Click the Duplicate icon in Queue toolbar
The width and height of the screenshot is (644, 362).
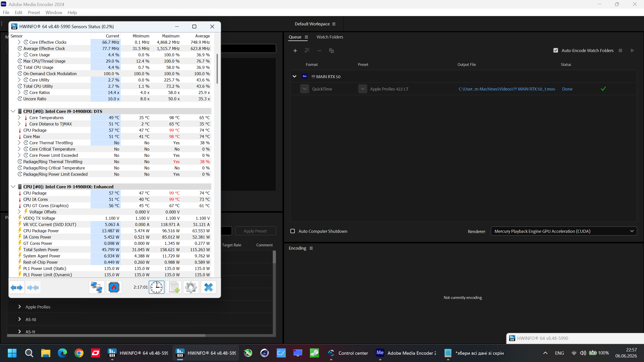331,51
